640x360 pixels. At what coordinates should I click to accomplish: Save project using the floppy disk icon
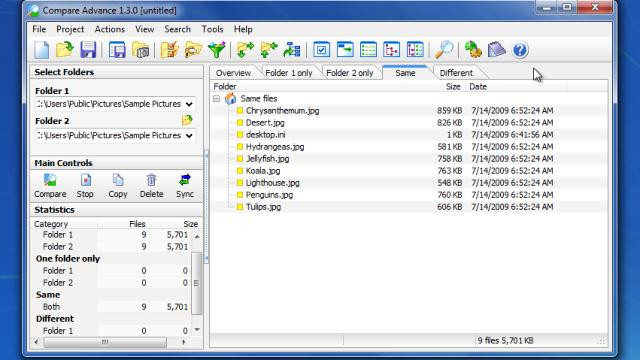pos(88,50)
